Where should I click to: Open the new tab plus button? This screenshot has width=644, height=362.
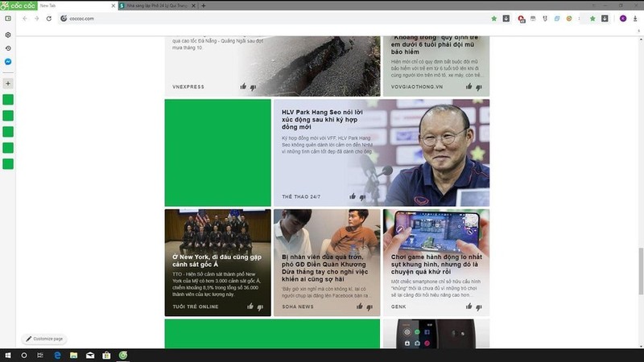pos(204,6)
